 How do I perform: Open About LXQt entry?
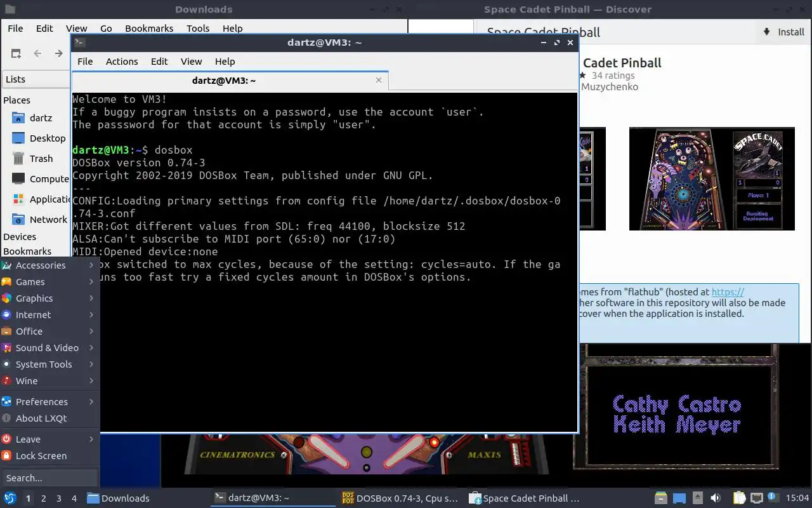(x=49, y=418)
